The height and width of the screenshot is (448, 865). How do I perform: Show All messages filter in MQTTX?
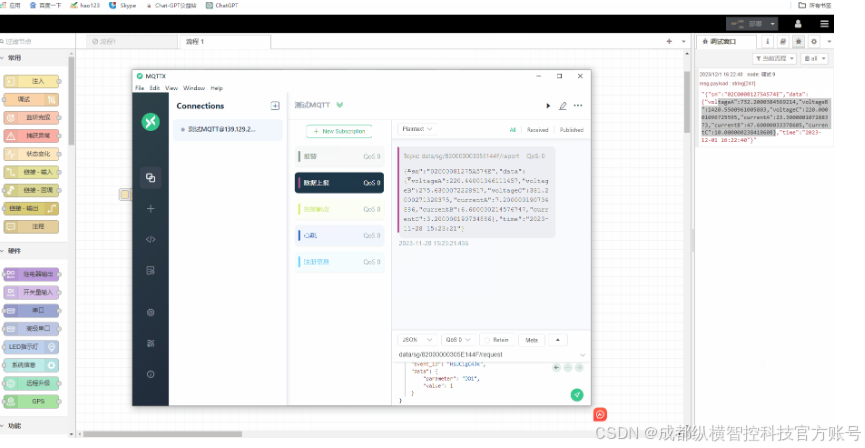[x=512, y=130]
